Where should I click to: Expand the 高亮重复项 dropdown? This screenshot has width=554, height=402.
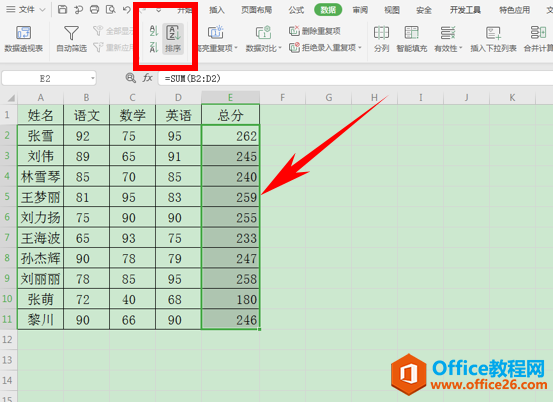[236, 48]
